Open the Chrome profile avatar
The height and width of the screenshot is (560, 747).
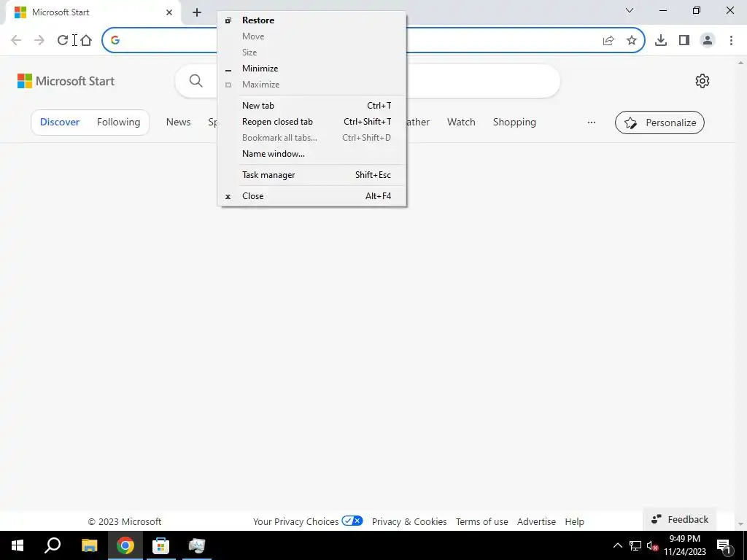click(708, 41)
